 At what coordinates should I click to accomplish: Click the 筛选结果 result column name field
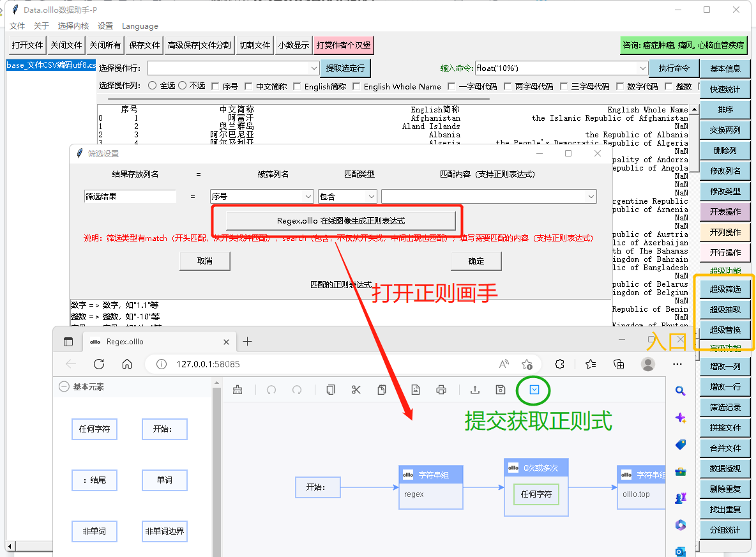(x=130, y=197)
